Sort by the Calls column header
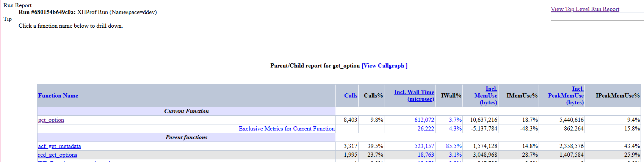The width and height of the screenshot is (644, 162). pos(351,96)
